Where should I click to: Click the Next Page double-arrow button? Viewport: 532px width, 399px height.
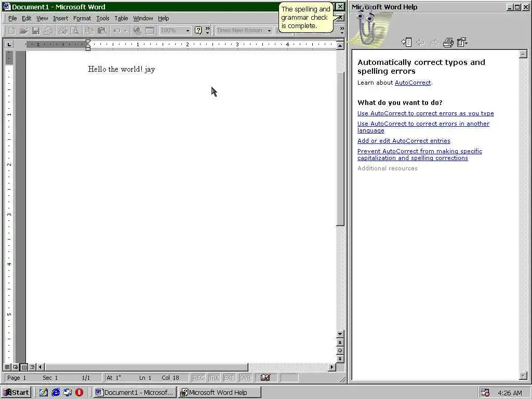340,358
